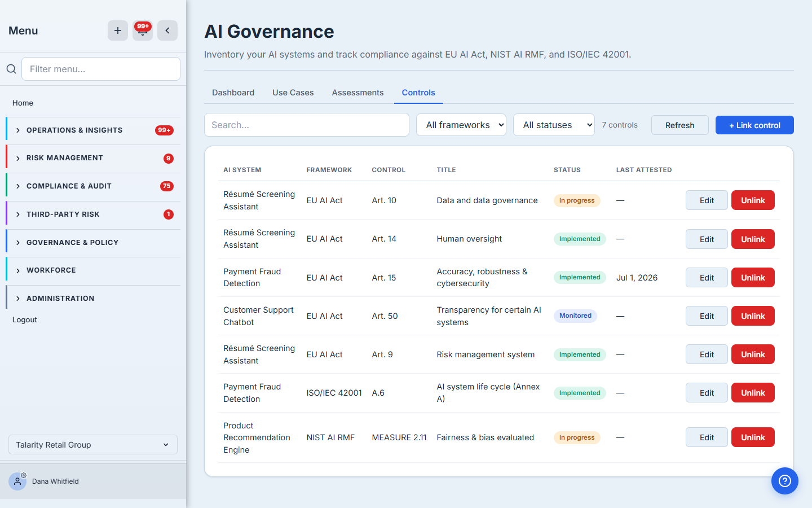Click the TITLE column header

(x=446, y=170)
